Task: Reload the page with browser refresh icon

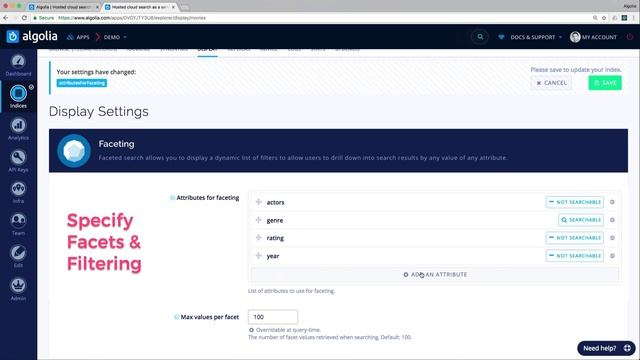Action: tap(24, 18)
